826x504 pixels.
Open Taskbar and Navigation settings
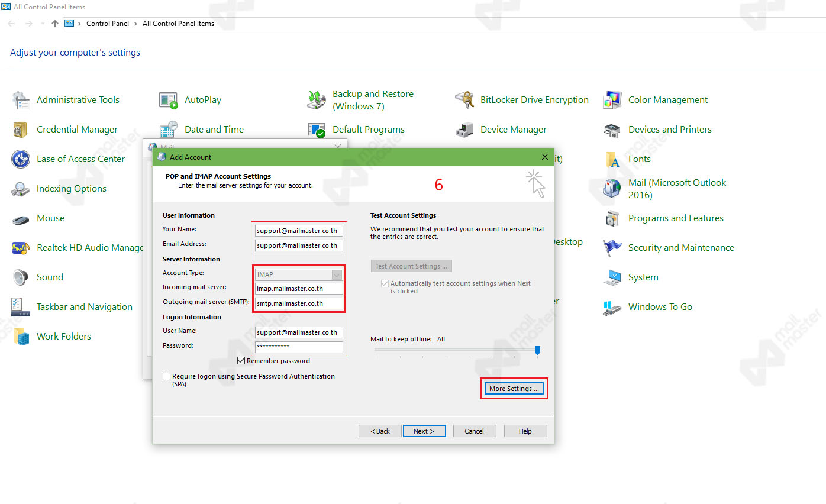[84, 306]
